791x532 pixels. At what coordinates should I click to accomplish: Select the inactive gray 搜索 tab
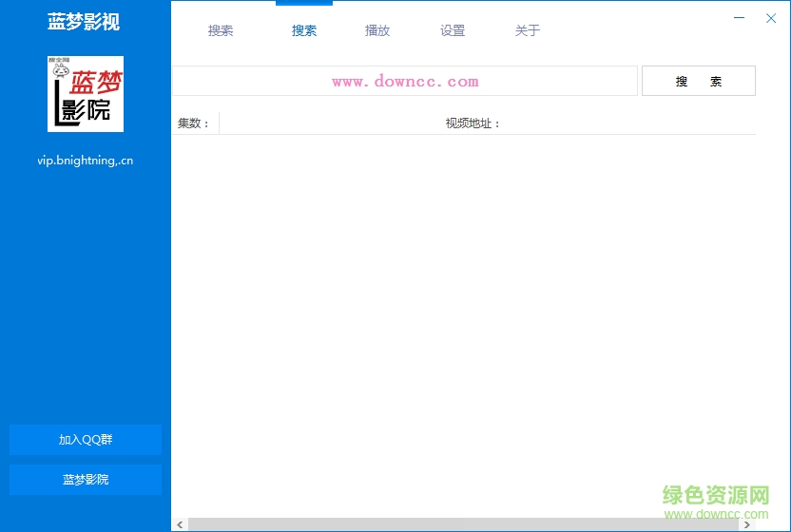pyautogui.click(x=221, y=30)
